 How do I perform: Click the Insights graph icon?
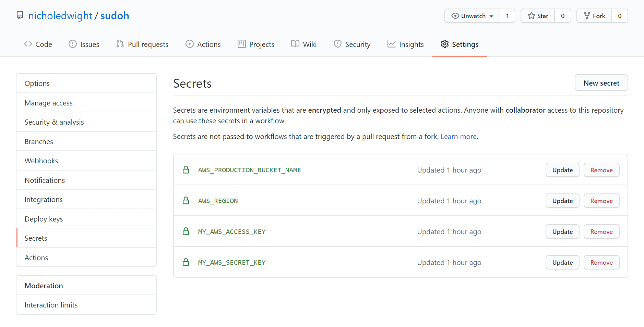click(392, 44)
